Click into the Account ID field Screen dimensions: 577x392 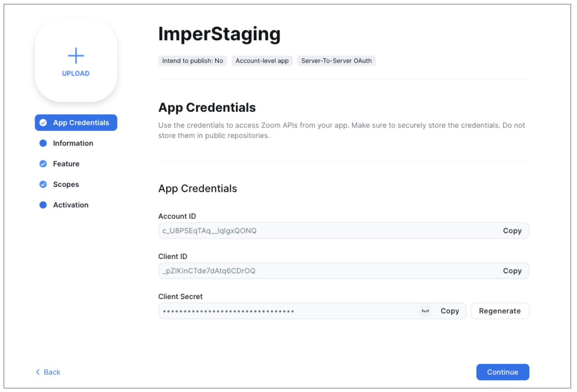click(x=344, y=231)
